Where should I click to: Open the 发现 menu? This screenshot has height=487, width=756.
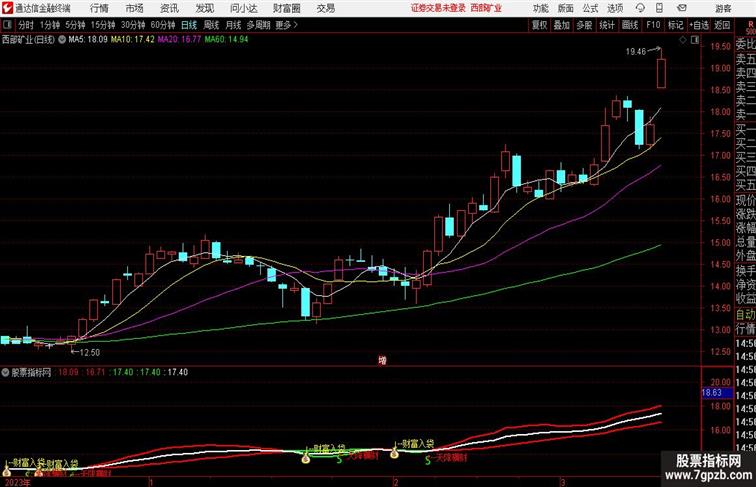[x=205, y=8]
